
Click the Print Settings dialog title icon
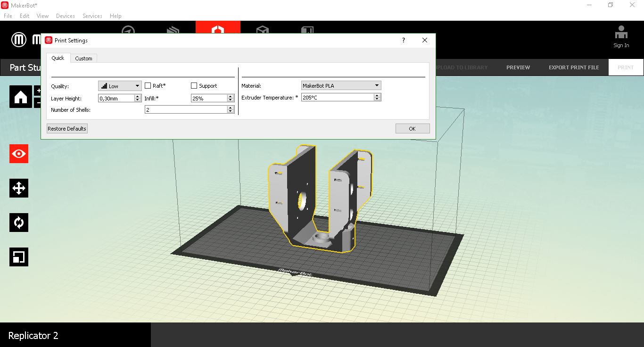[49, 41]
